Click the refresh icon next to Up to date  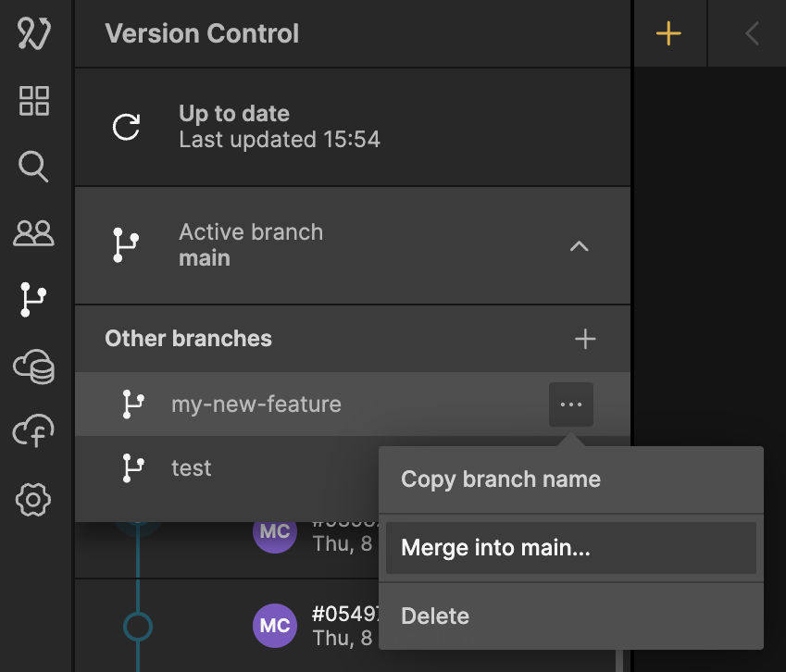click(126, 127)
